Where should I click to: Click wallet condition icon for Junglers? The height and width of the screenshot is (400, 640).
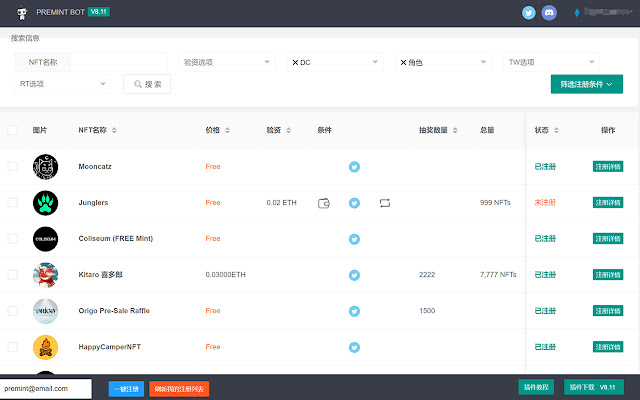pyautogui.click(x=324, y=203)
